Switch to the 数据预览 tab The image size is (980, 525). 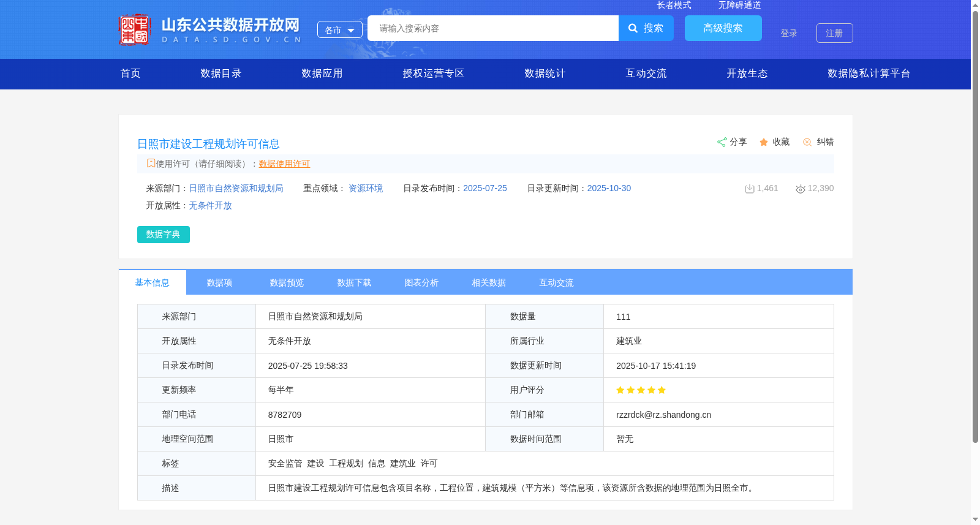tap(287, 282)
